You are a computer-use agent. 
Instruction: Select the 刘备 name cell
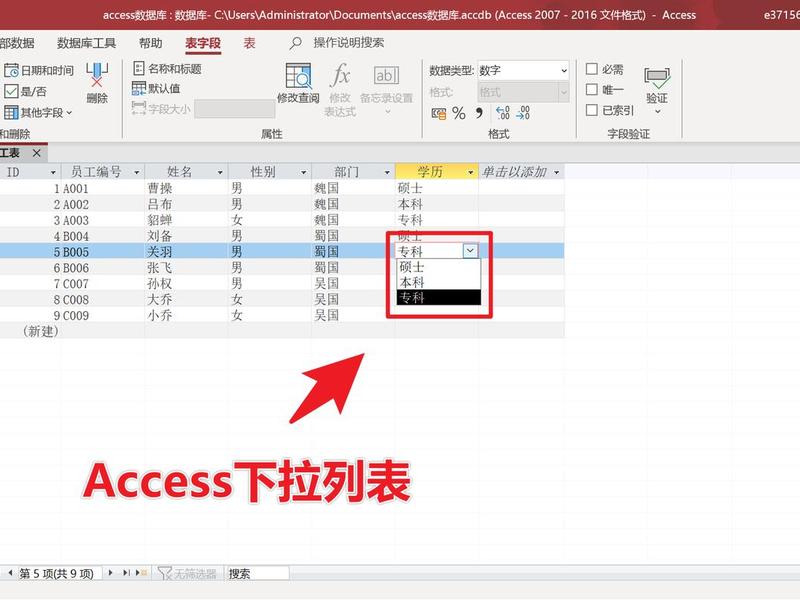coord(187,236)
